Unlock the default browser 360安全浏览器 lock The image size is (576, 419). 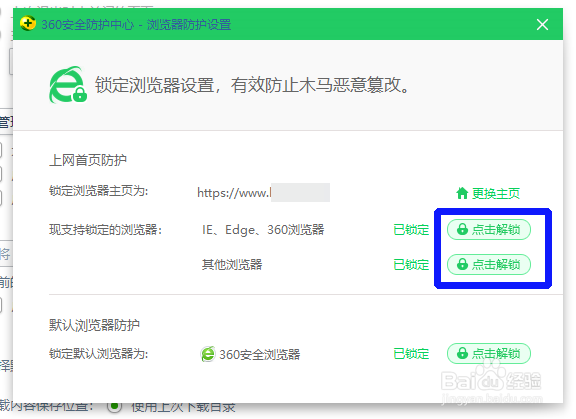[x=489, y=354]
